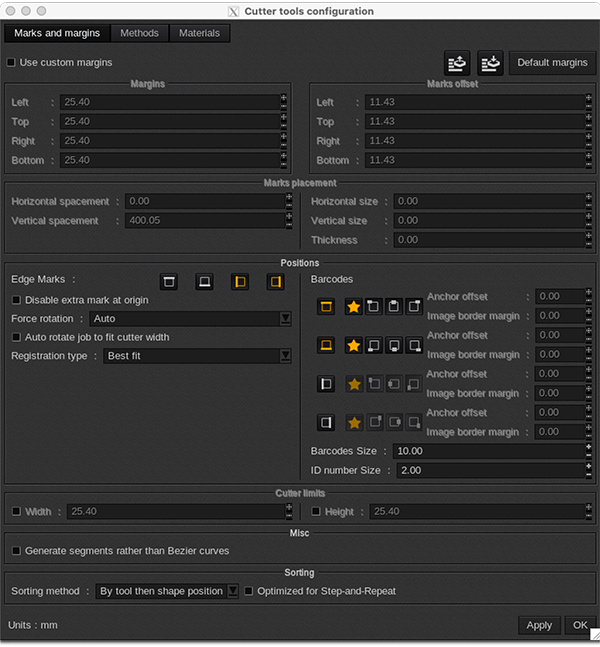Select top-left anchor for top barcode
600x647 pixels.
373,307
